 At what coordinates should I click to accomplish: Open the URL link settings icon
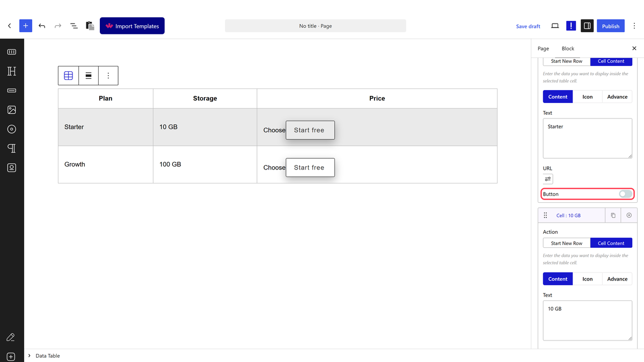tap(548, 179)
